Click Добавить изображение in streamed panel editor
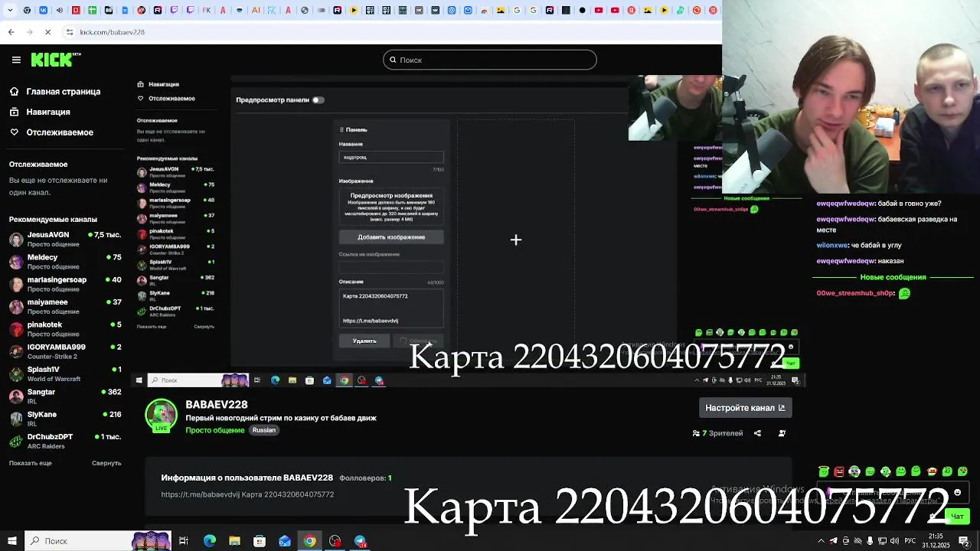980x551 pixels. click(391, 237)
